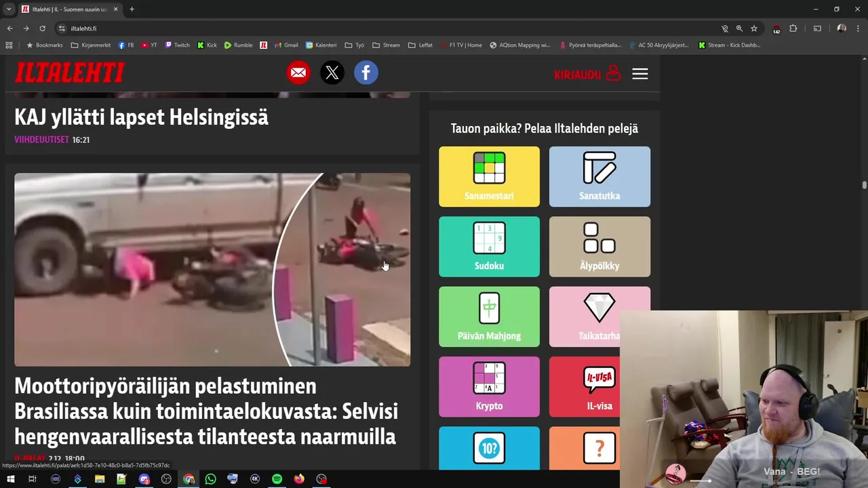Screen dimensions: 868x488
Task: Reload the page
Action: click(42, 28)
